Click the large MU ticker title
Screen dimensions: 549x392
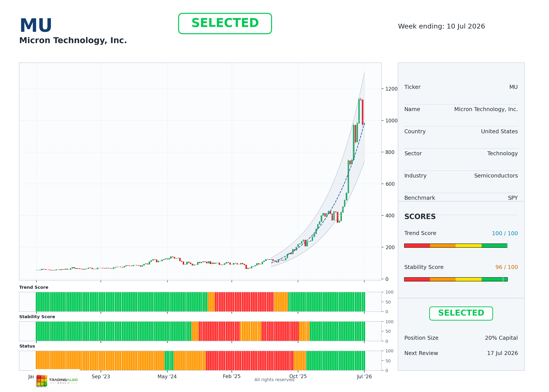(36, 25)
